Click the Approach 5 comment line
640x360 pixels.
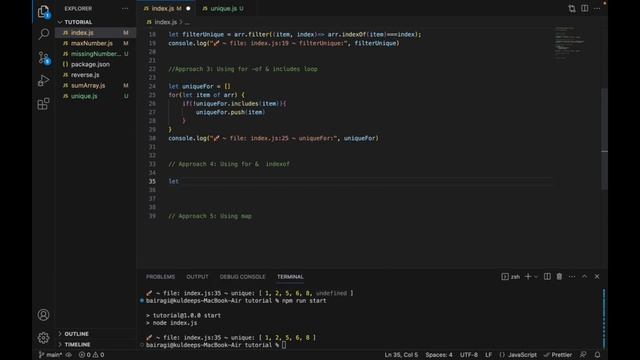click(210, 216)
